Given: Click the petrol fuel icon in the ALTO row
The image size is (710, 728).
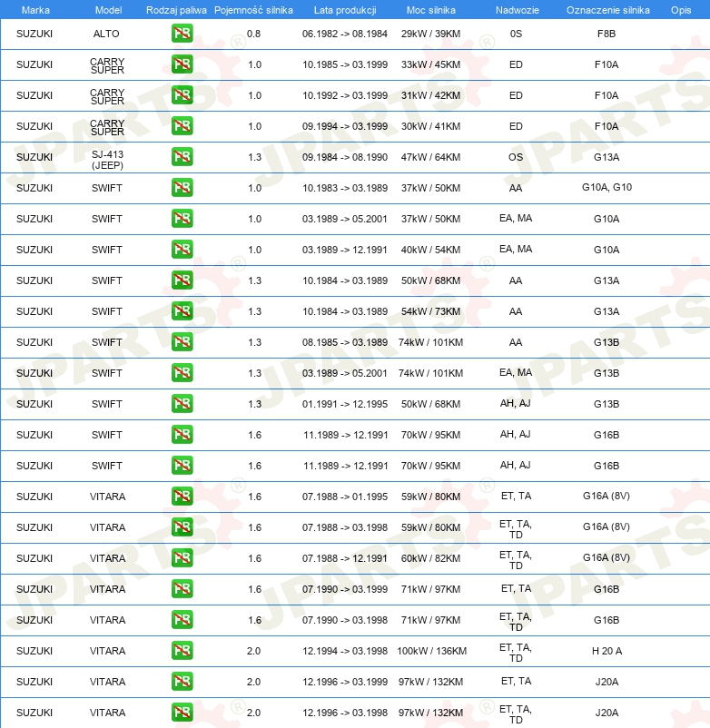Looking at the screenshot, I should [x=182, y=34].
